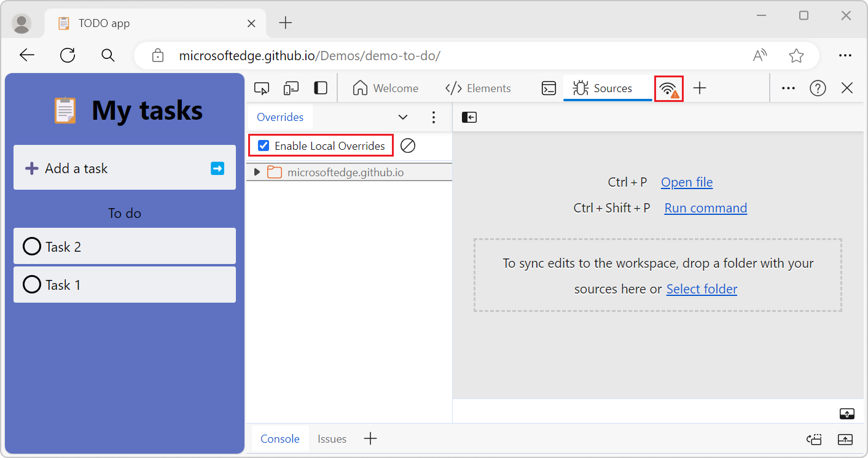
Task: View site information lock icon
Action: pos(158,55)
